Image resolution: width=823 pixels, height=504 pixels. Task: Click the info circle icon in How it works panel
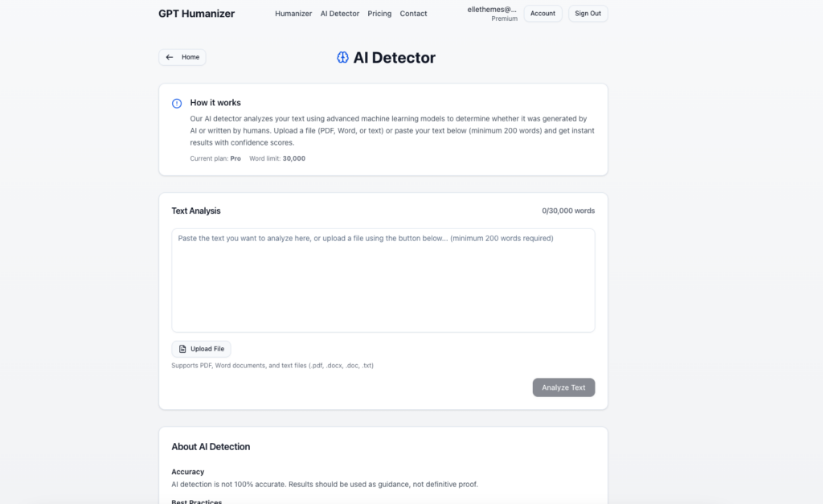[x=176, y=103]
